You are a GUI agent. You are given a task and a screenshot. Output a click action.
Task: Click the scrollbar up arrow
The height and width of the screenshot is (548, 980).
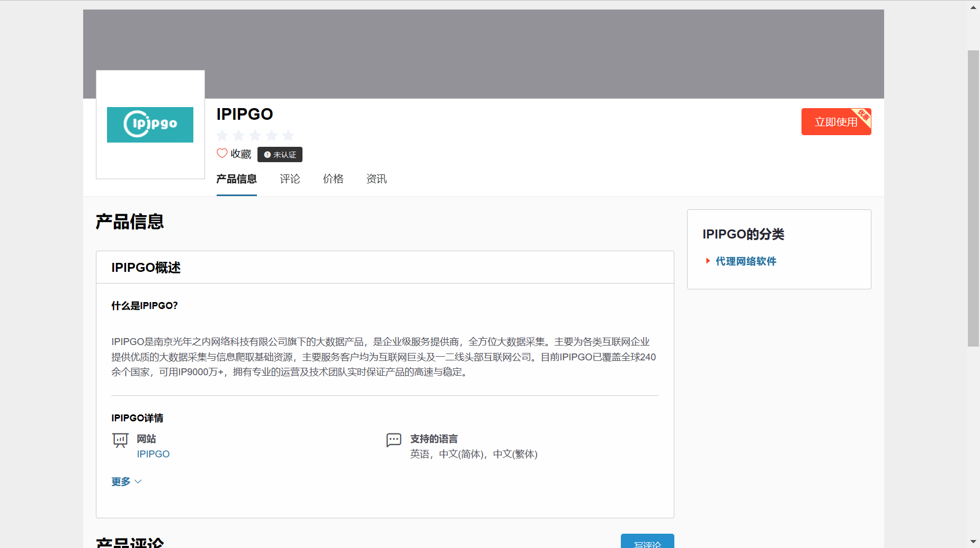pyautogui.click(x=973, y=7)
